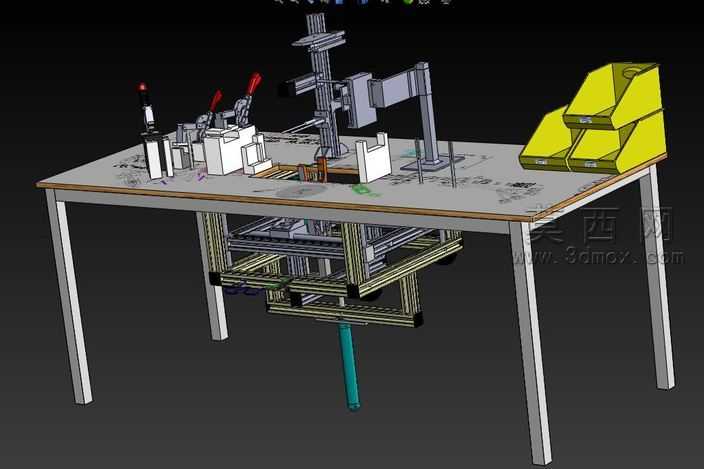Select the back-right table leg
The height and width of the screenshot is (469, 704).
click(x=656, y=278)
